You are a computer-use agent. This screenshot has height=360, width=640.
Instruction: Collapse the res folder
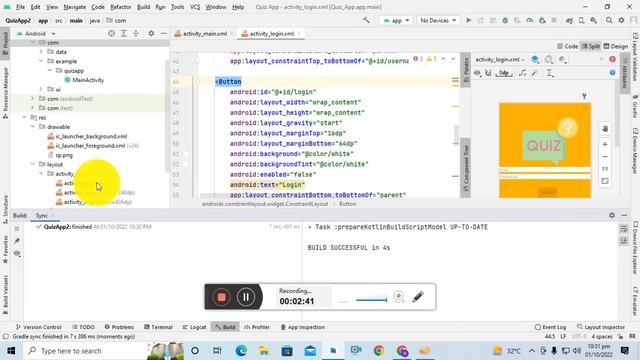click(24, 118)
